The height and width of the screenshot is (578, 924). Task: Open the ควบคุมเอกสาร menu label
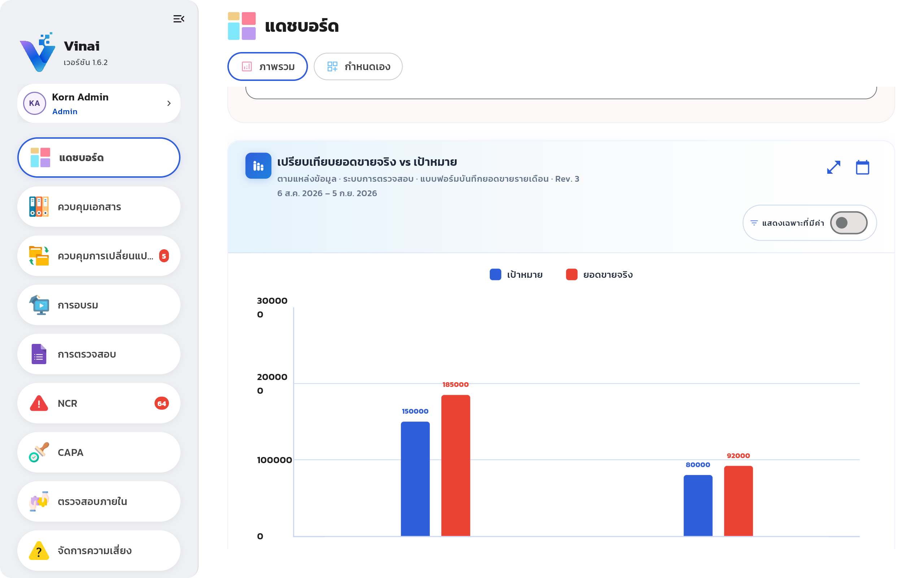(90, 207)
